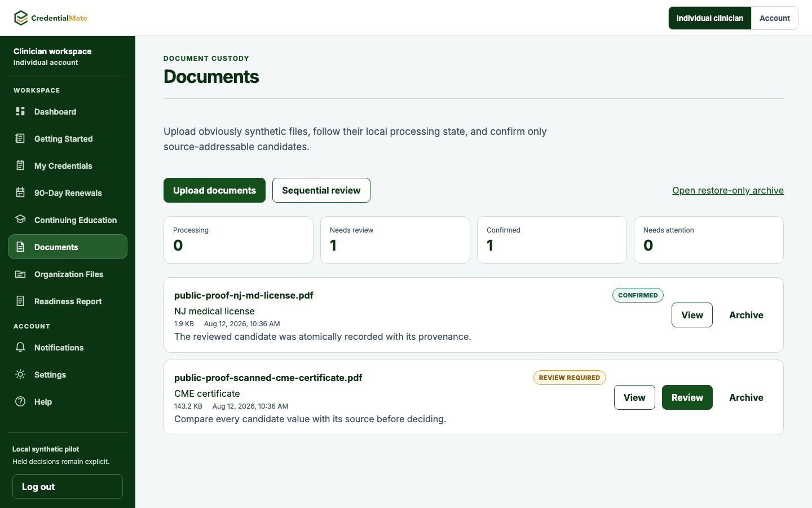812x508 pixels.
Task: Click 'Compare every candidate value' note
Action: point(310,419)
